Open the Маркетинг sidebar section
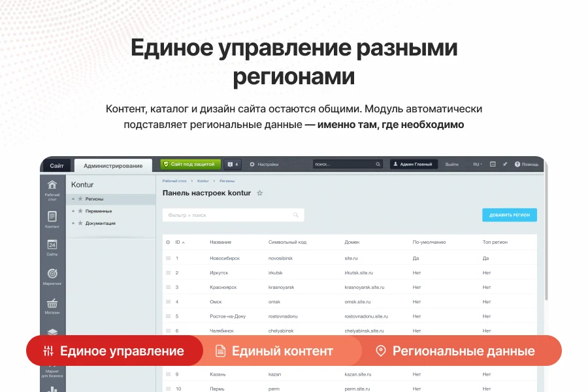The height and width of the screenshot is (392, 588). point(52,277)
